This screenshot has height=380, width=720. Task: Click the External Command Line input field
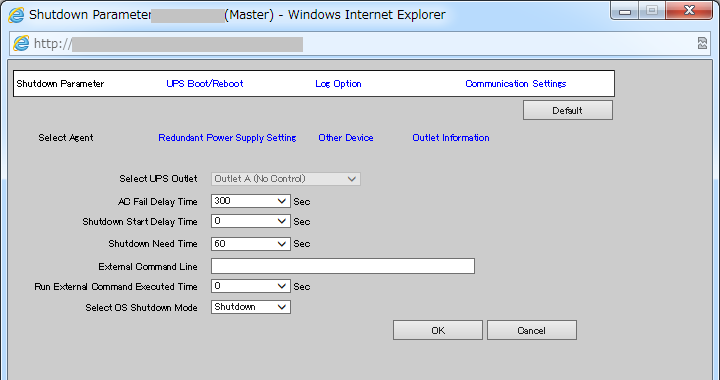click(x=343, y=266)
